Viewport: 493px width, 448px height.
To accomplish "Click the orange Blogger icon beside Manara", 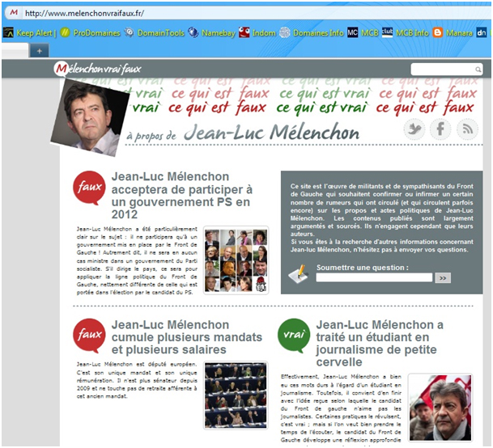I will tap(438, 32).
